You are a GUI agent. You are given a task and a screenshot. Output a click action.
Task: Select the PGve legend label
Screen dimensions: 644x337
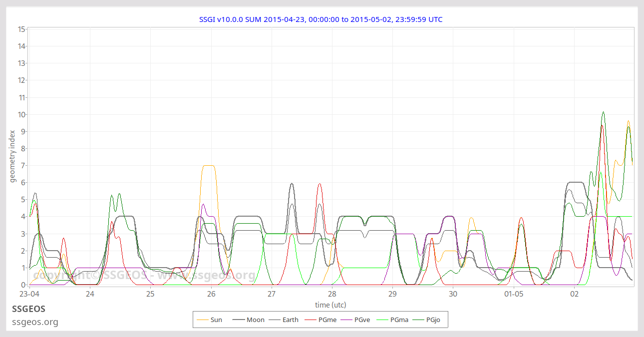point(362,320)
